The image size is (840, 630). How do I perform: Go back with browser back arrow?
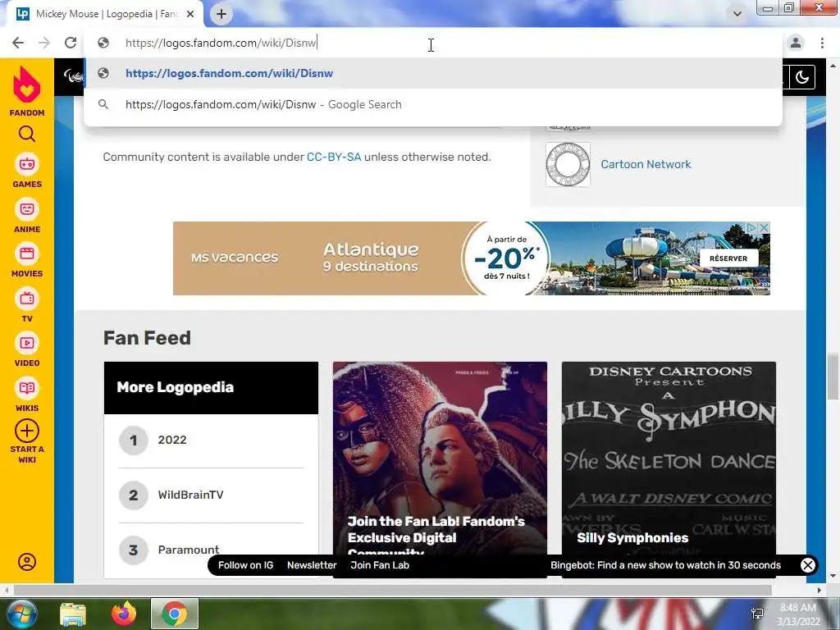click(18, 43)
